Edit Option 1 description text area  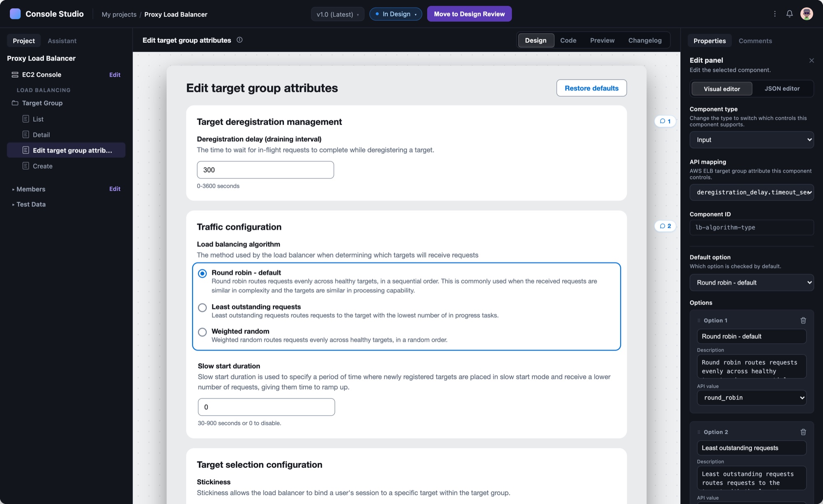pos(751,366)
